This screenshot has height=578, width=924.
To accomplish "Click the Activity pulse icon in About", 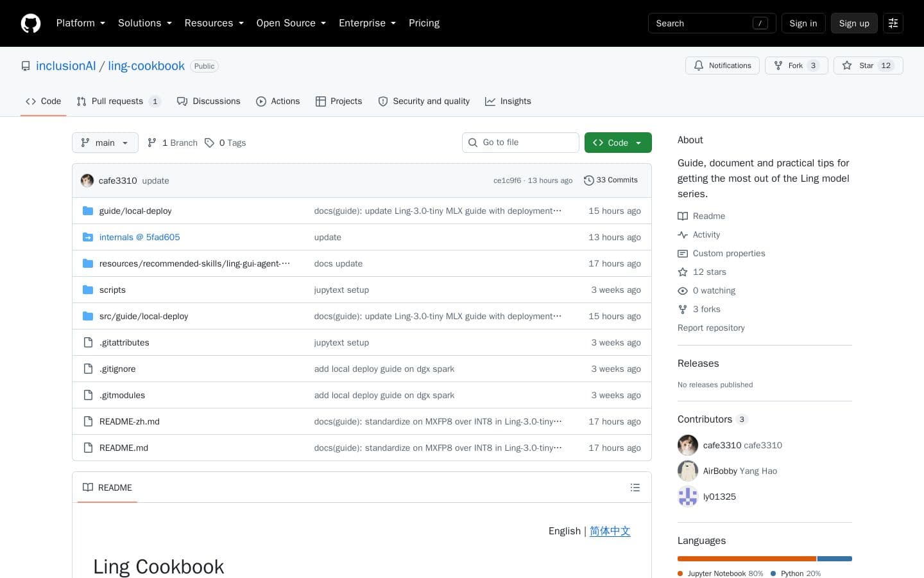I will pos(683,234).
